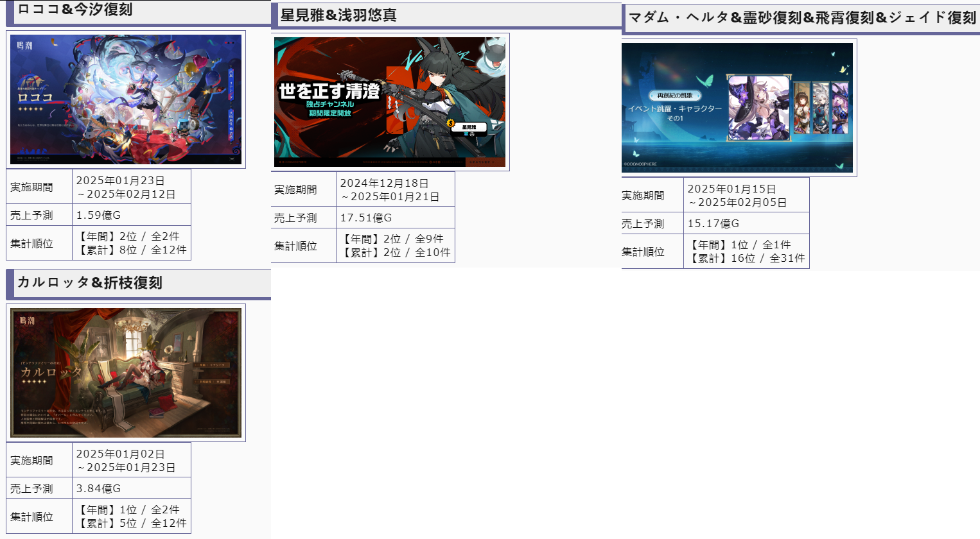This screenshot has width=980, height=539.
Task: Click 実施期間 label in the マダム・ヘルタ table
Action: coord(643,196)
